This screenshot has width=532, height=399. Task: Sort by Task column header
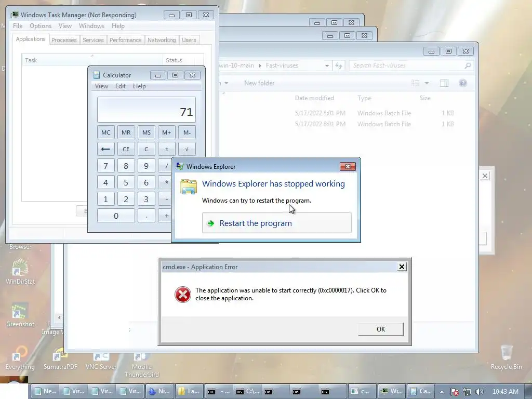point(92,60)
